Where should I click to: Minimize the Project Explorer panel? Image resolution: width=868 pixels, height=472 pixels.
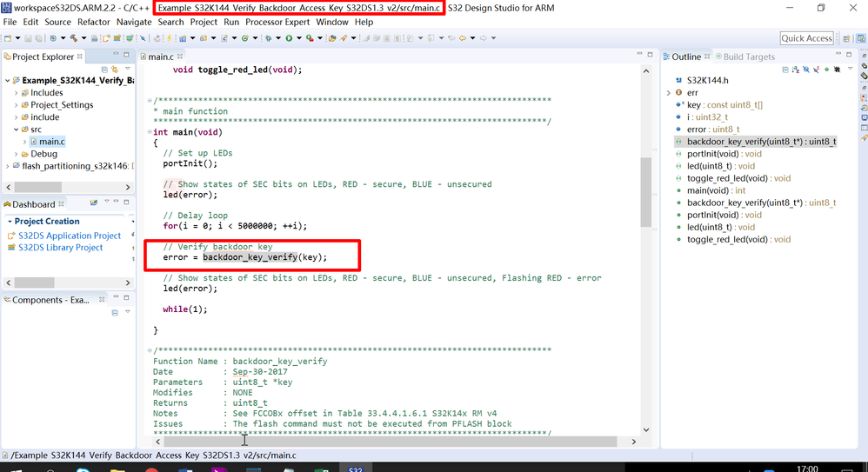coord(116,54)
